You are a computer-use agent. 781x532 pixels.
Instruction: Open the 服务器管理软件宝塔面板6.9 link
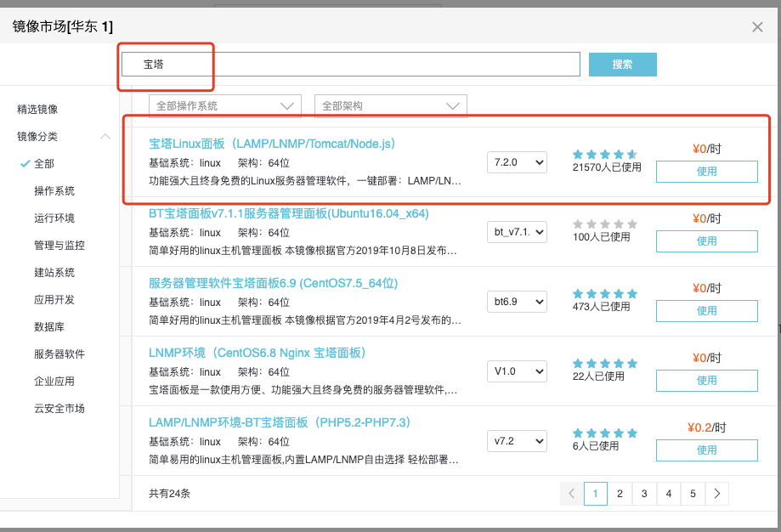273,284
